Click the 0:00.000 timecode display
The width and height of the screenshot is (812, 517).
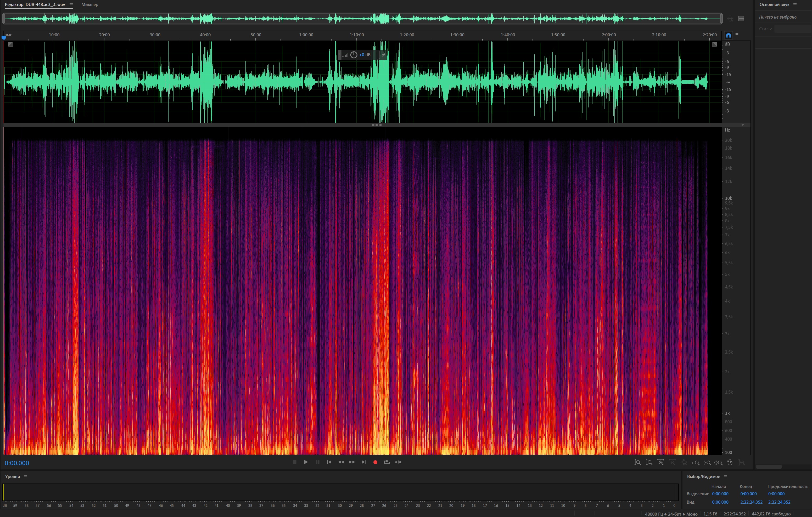point(17,463)
